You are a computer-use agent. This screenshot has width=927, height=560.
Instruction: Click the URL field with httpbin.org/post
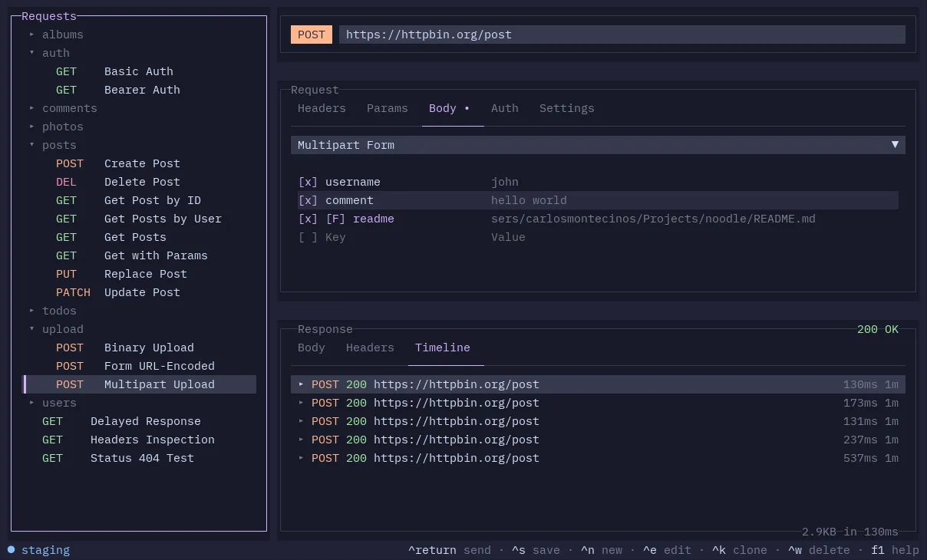point(622,35)
